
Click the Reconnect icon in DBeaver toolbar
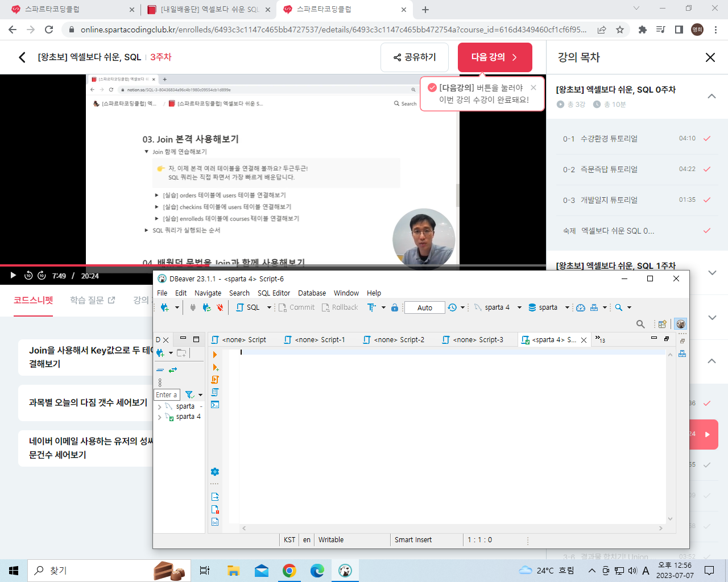(x=206, y=307)
